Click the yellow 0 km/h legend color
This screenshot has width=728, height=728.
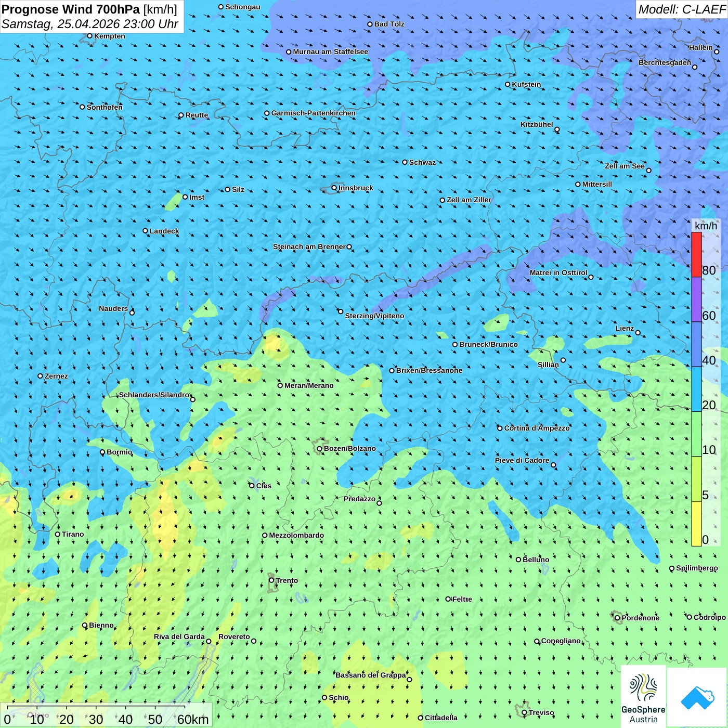(x=696, y=524)
